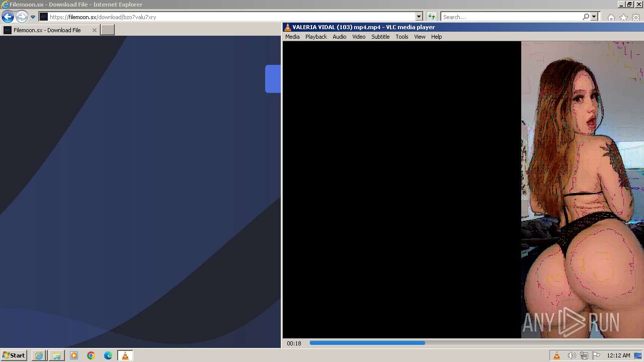
Task: Expand the address bar URL dropdown
Action: click(419, 17)
